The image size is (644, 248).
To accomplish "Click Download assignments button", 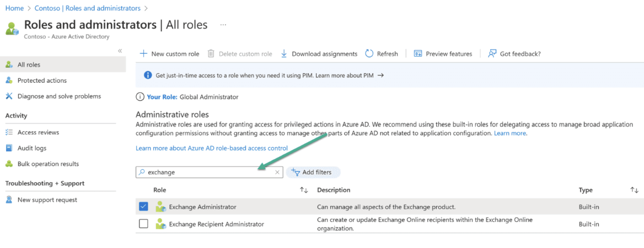I will pos(319,54).
